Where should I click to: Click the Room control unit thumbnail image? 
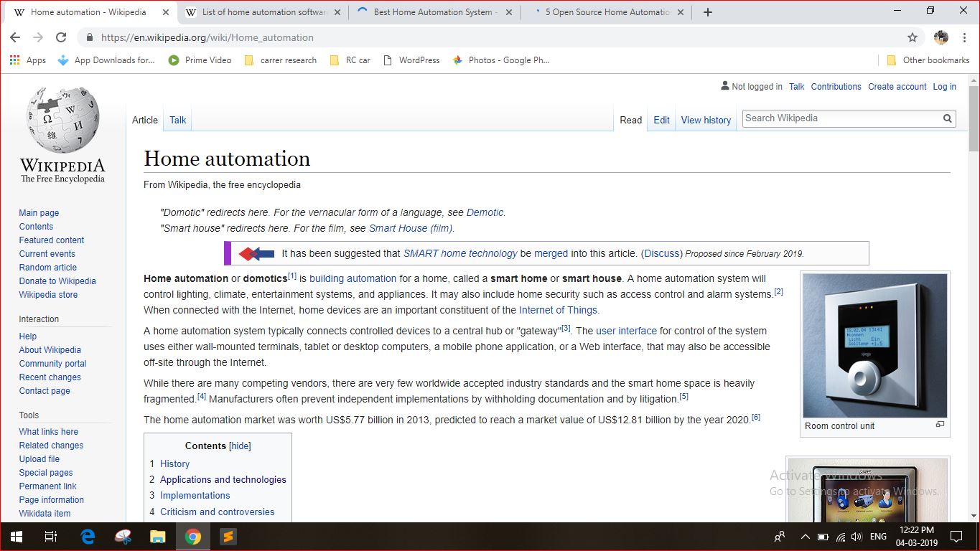tap(874, 346)
